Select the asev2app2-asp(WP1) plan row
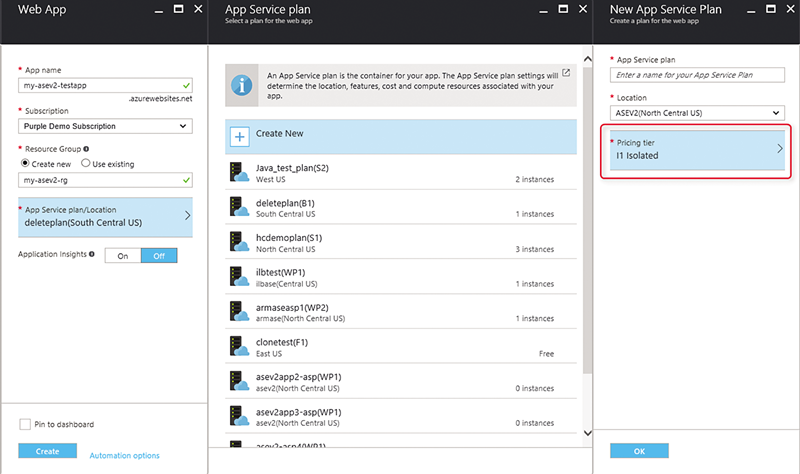The width and height of the screenshot is (800, 474). tap(401, 381)
